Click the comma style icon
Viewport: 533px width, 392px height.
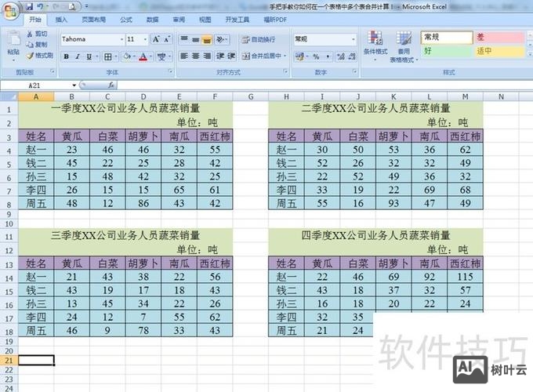(x=328, y=56)
